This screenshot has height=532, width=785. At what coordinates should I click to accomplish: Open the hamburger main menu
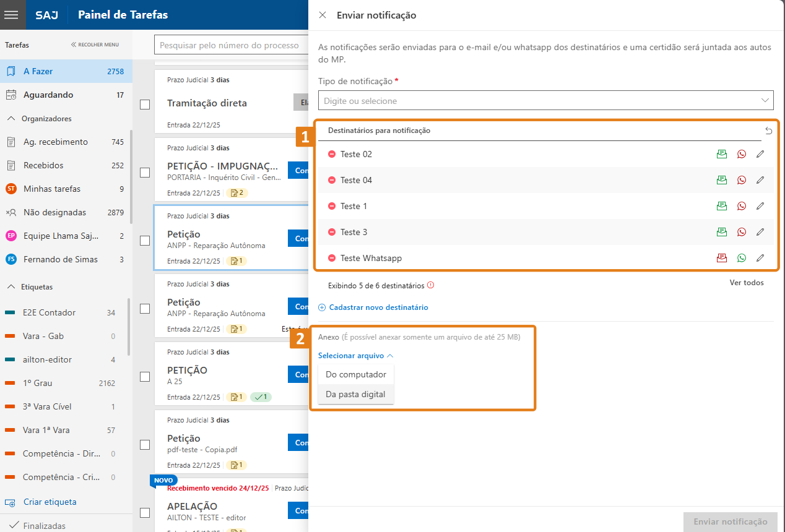[13, 15]
